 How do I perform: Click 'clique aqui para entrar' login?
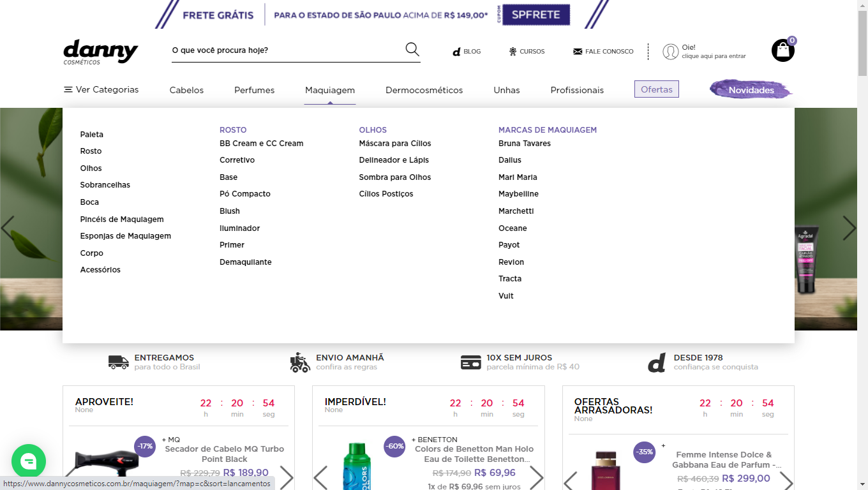pyautogui.click(x=714, y=56)
